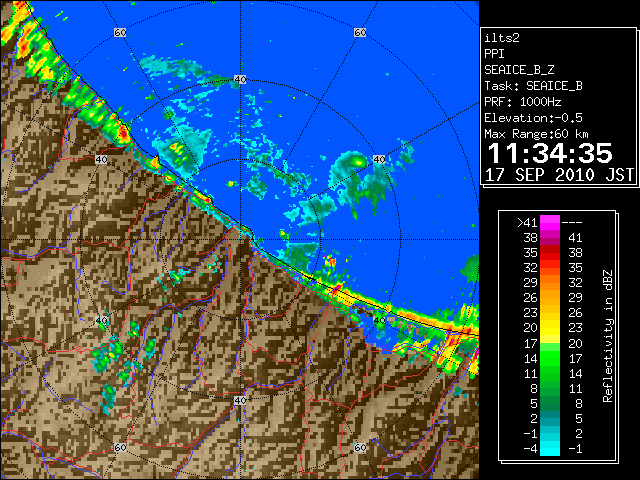Click the '40' label on the northeast sea ring
Image resolution: width=640 pixels, height=480 pixels.
(379, 159)
